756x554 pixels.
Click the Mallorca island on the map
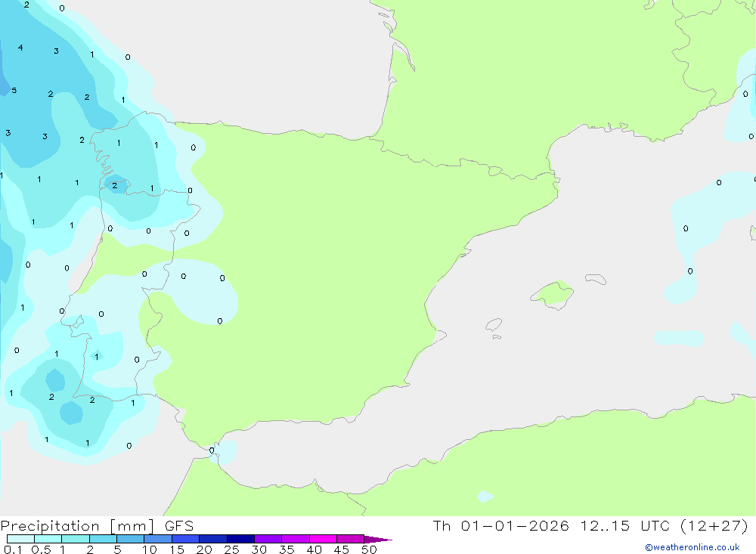553,294
